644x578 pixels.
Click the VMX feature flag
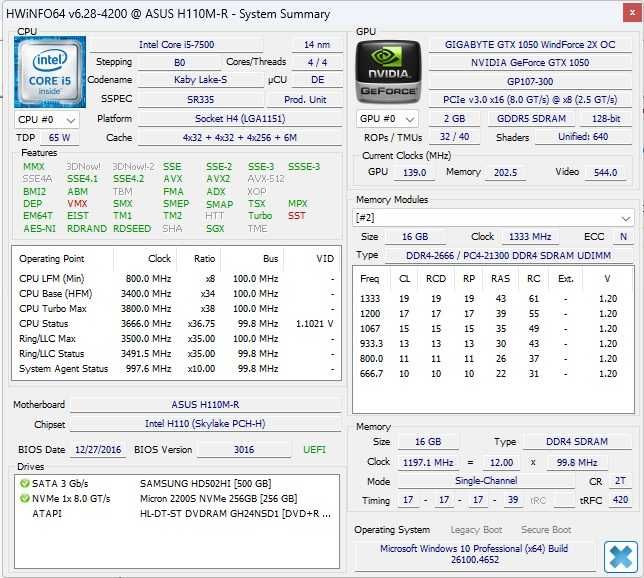pyautogui.click(x=77, y=204)
